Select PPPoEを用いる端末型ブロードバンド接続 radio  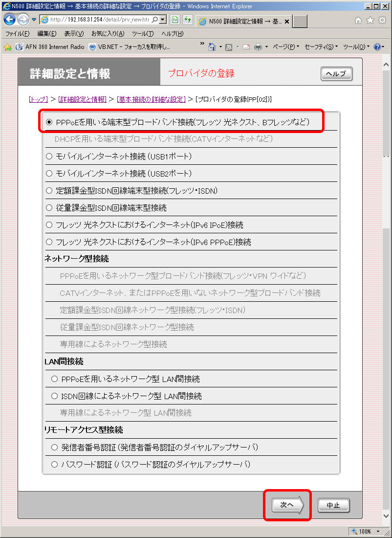point(49,122)
